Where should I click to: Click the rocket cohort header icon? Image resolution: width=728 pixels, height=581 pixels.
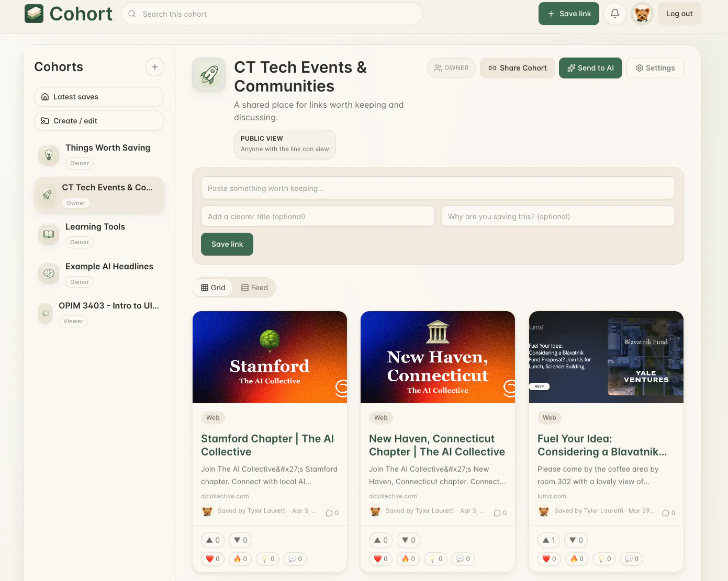point(209,74)
